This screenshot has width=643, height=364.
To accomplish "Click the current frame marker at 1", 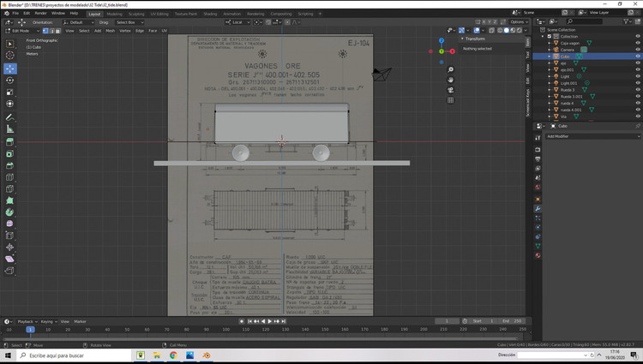I will pos(30,329).
